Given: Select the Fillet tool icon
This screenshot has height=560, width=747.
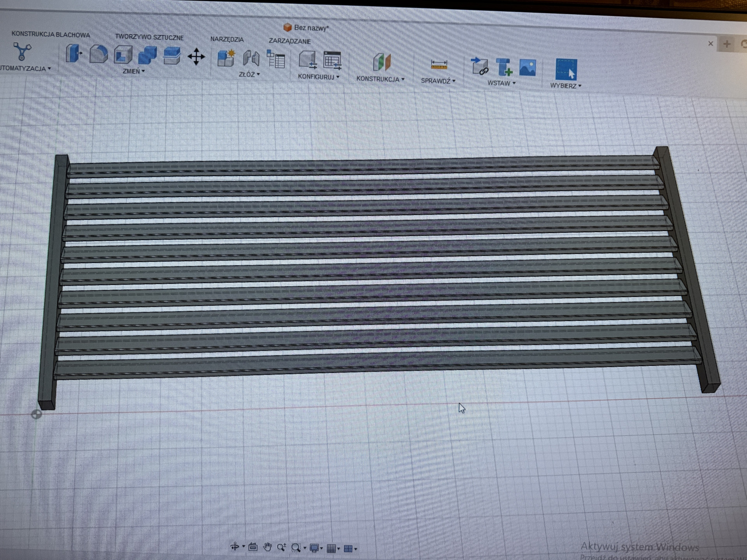Looking at the screenshot, I should [98, 54].
